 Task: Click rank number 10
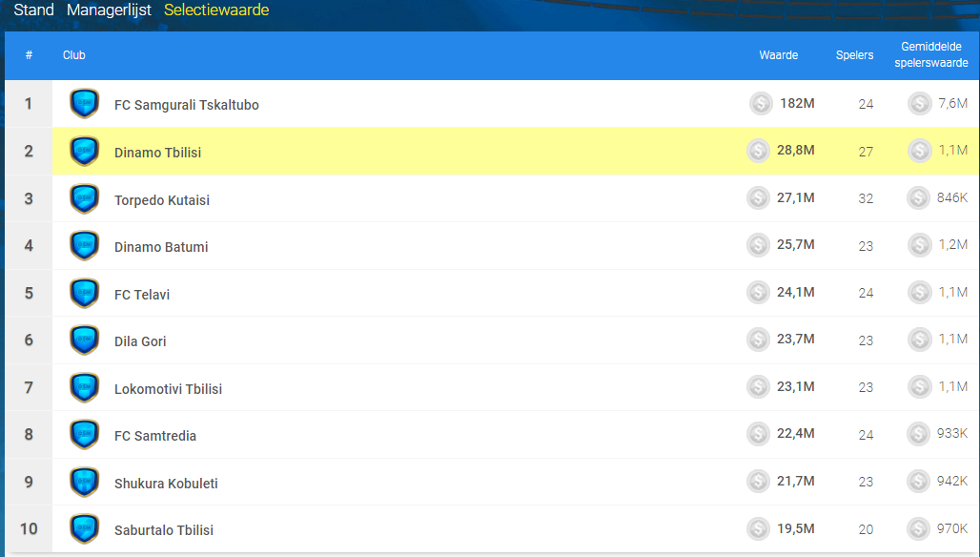coord(29,529)
